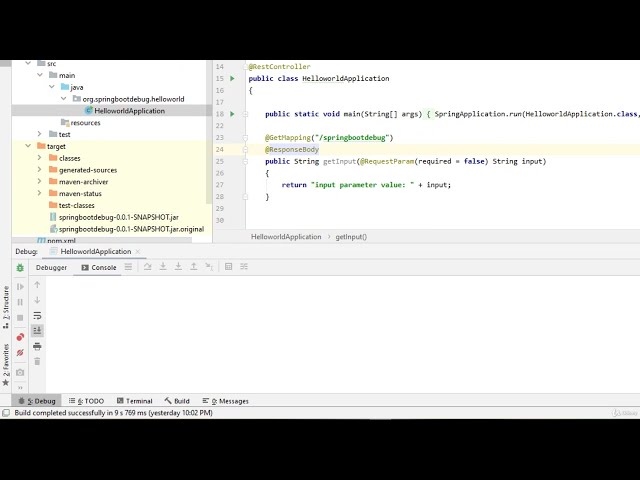
Task: Click the build completed status message
Action: (x=113, y=413)
